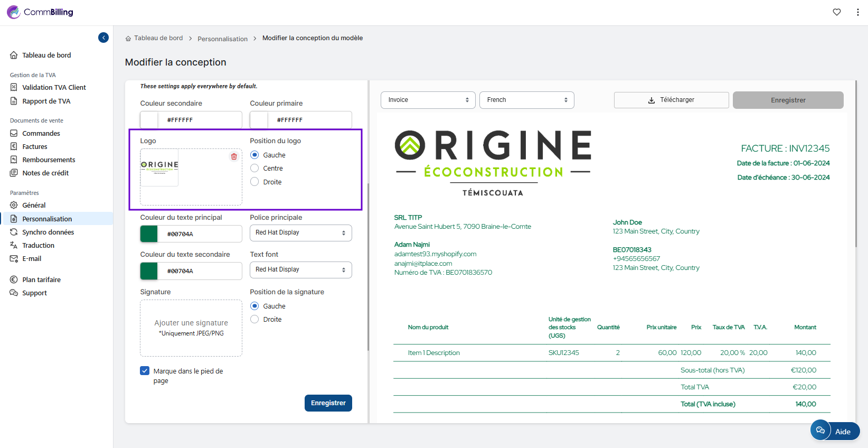
Task: Click the main text color green swatch
Action: tap(149, 234)
